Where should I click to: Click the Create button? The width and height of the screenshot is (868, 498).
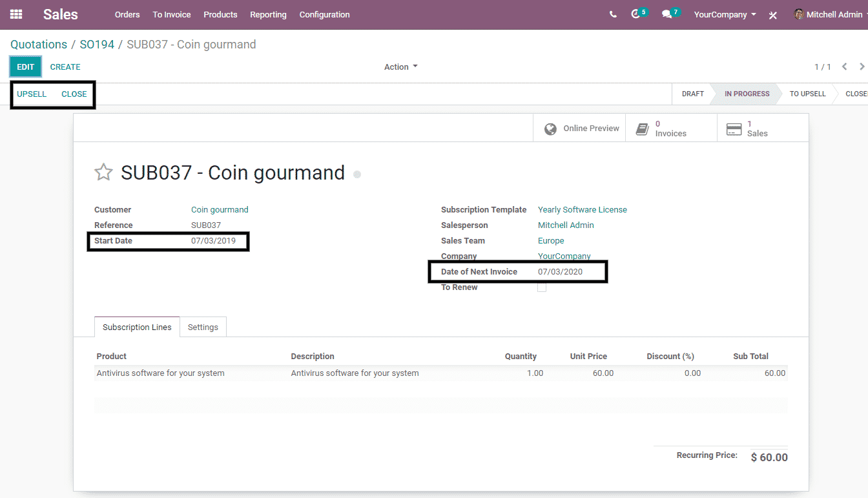(65, 67)
